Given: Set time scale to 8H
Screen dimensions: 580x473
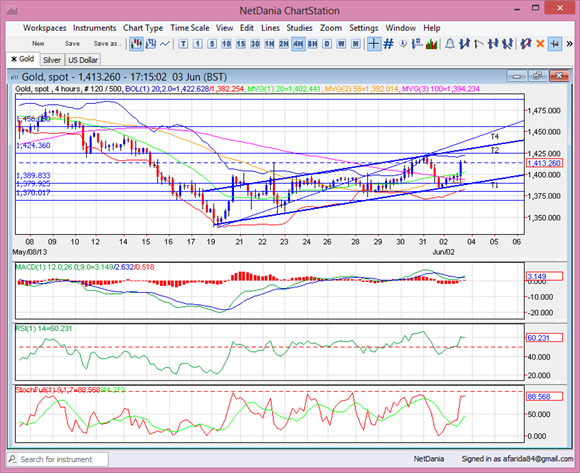Looking at the screenshot, I should tap(313, 44).
